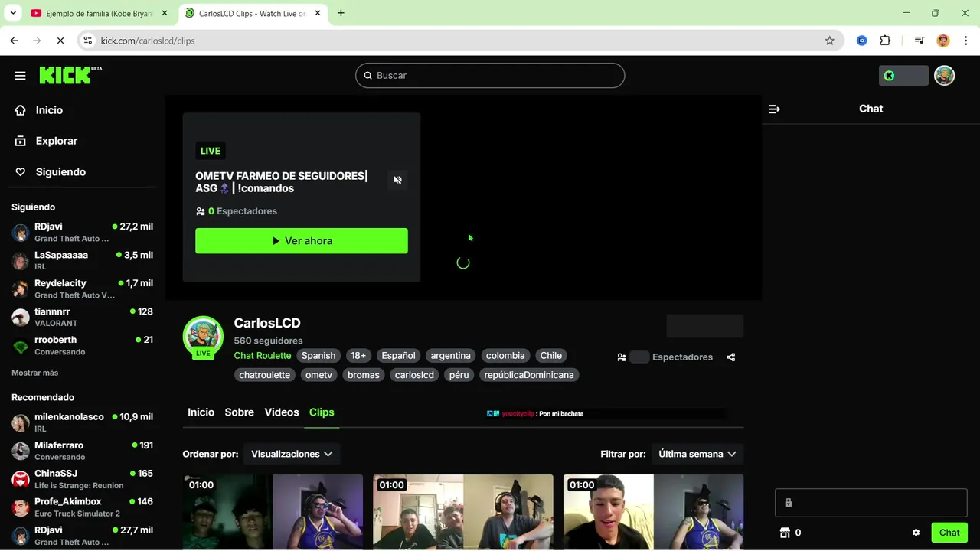Go to Inicio in the sidebar

(49, 110)
